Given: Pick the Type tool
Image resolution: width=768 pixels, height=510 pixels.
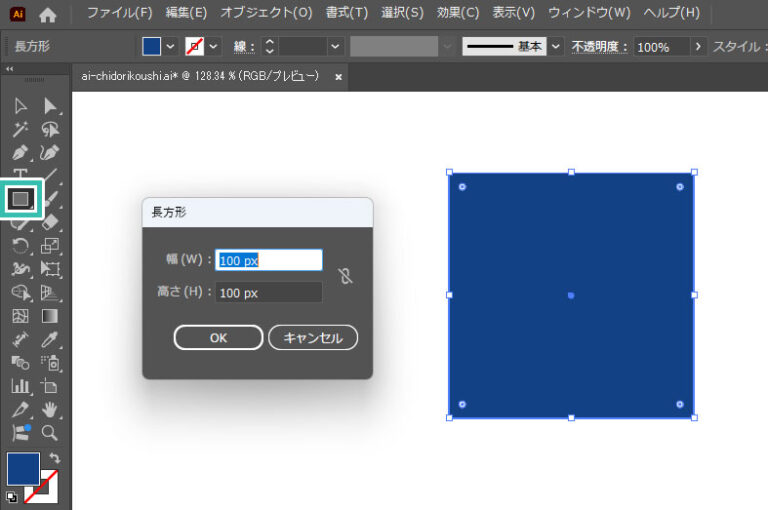Looking at the screenshot, I should point(20,176).
